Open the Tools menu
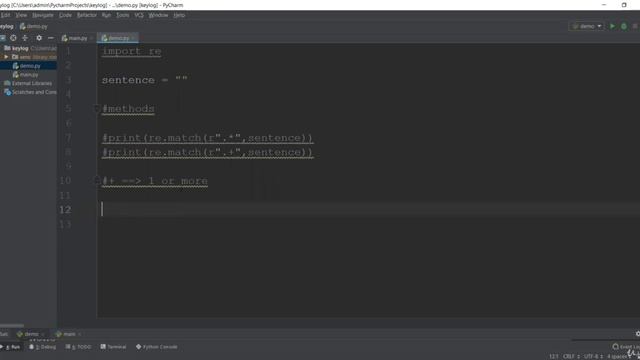 [122, 15]
